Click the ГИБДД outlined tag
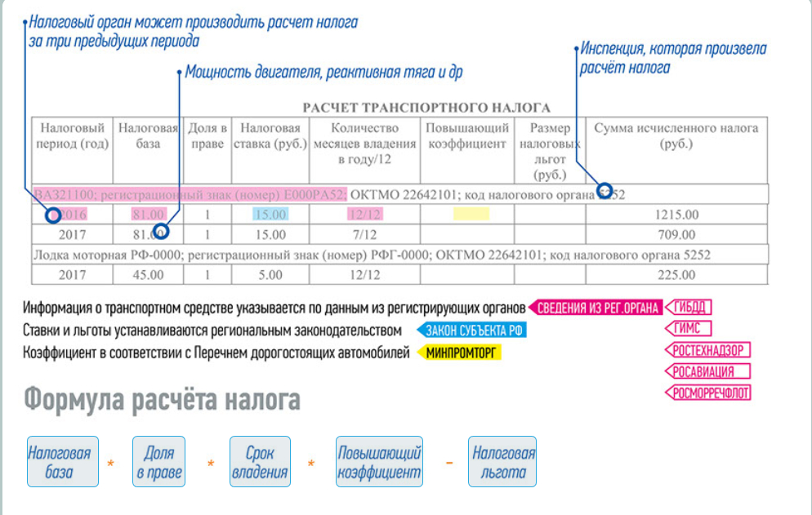The width and height of the screenshot is (812, 515). point(689,308)
